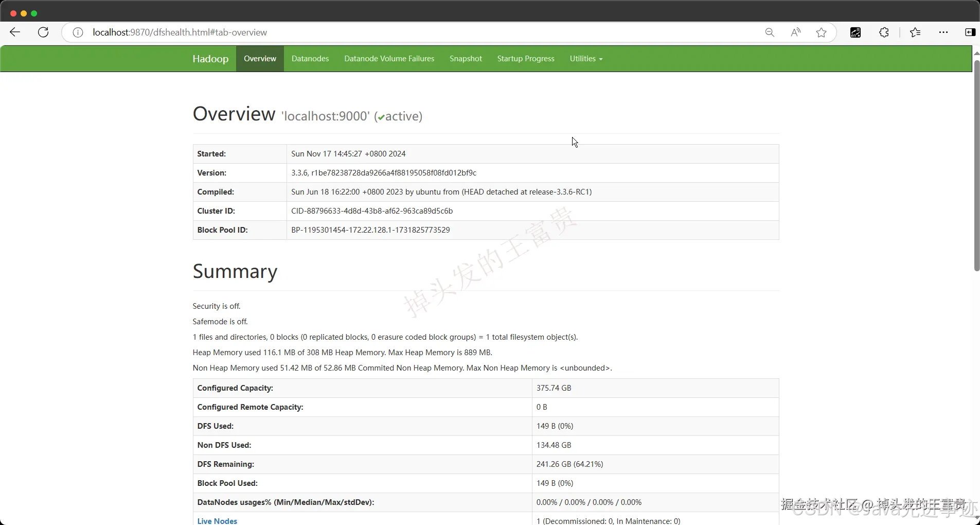This screenshot has width=980, height=525.
Task: View site information icon in address bar
Action: [78, 32]
